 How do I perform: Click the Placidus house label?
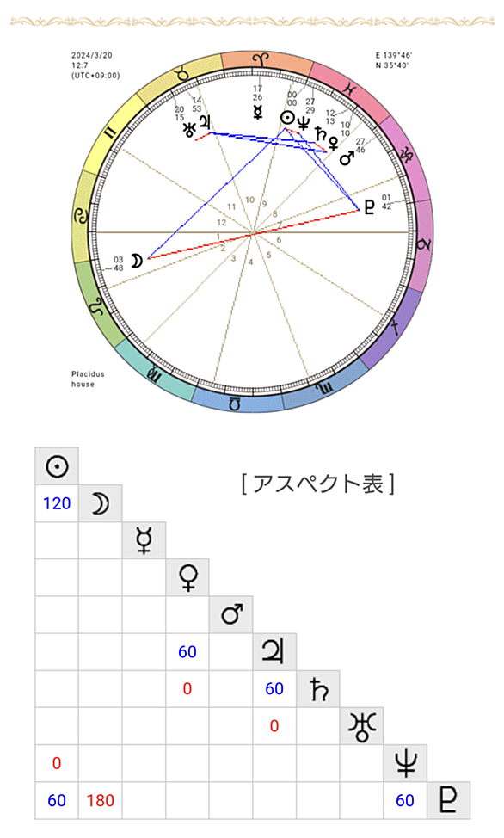pyautogui.click(x=89, y=379)
